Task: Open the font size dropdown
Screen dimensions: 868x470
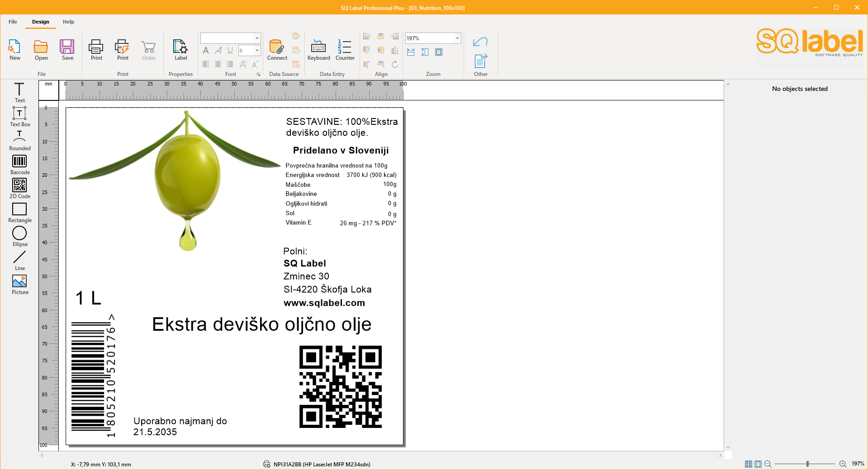Action: [x=257, y=51]
